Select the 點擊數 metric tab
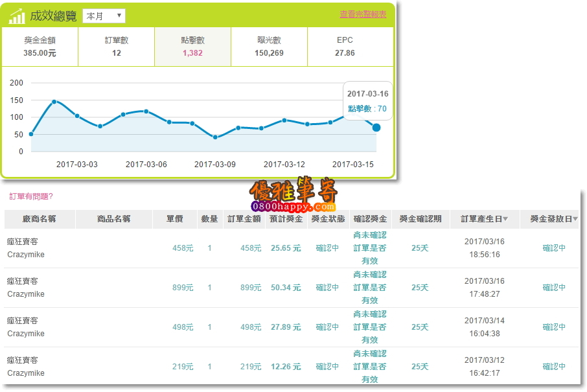 tap(193, 47)
